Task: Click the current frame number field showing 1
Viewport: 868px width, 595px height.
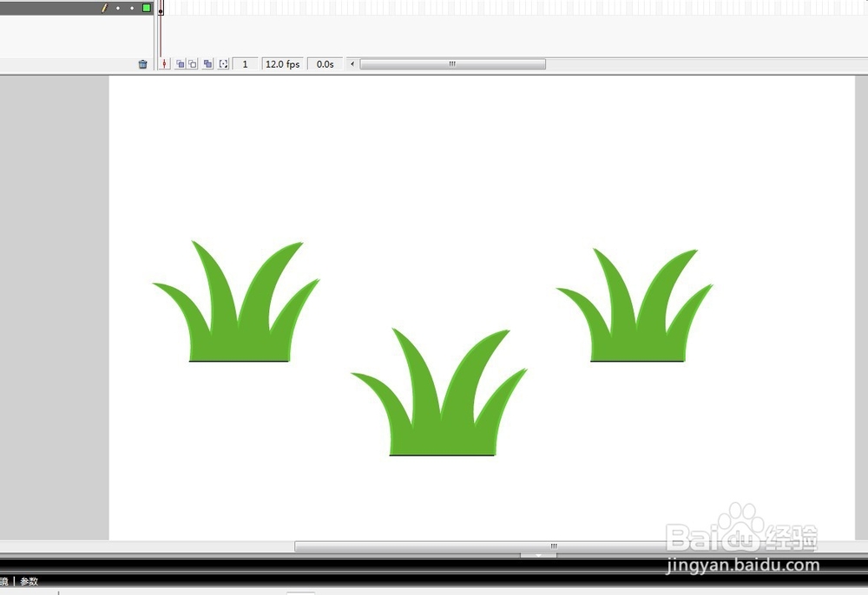Action: (246, 64)
